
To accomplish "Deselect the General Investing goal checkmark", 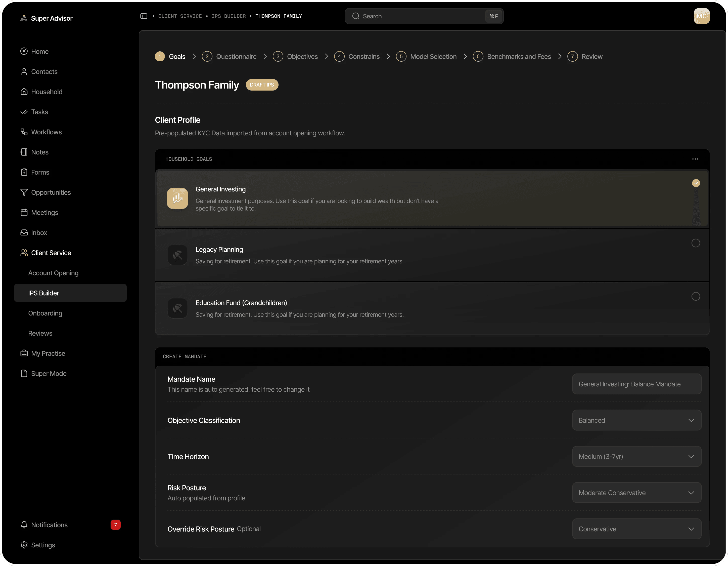I will pos(696,183).
